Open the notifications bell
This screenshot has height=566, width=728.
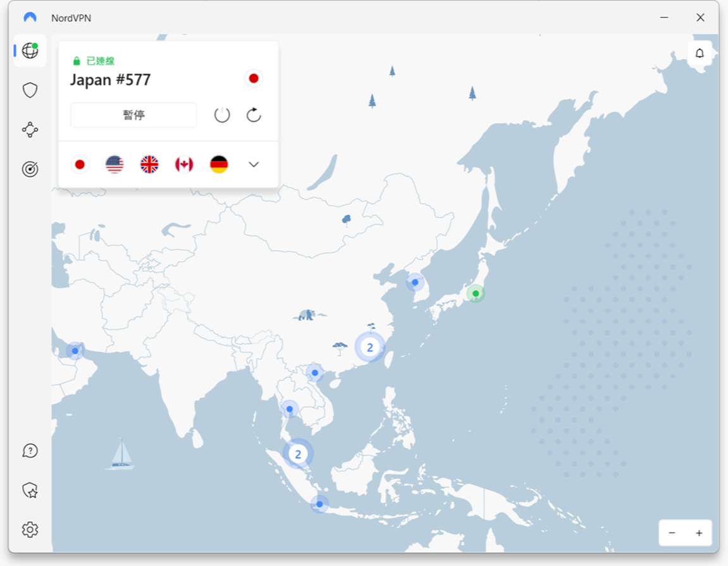click(x=700, y=53)
